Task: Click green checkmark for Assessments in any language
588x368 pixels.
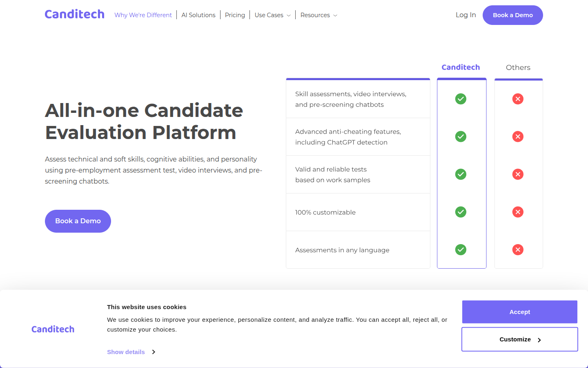Action: tap(461, 249)
